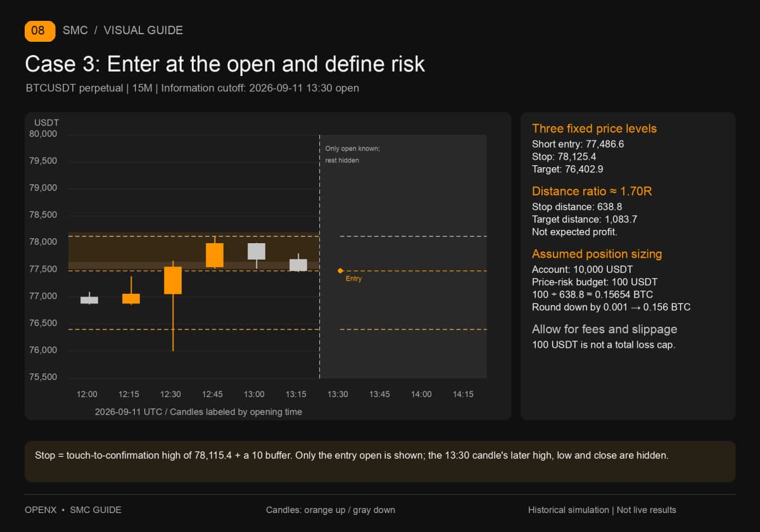Click the 'USDT' axis unit label
The image size is (760, 532).
click(x=46, y=122)
